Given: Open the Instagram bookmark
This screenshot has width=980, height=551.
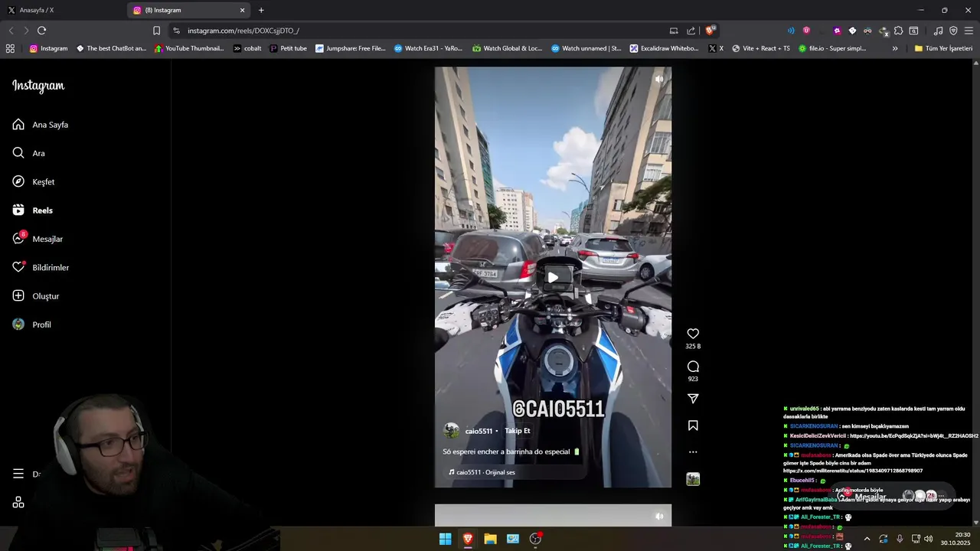Looking at the screenshot, I should point(48,48).
